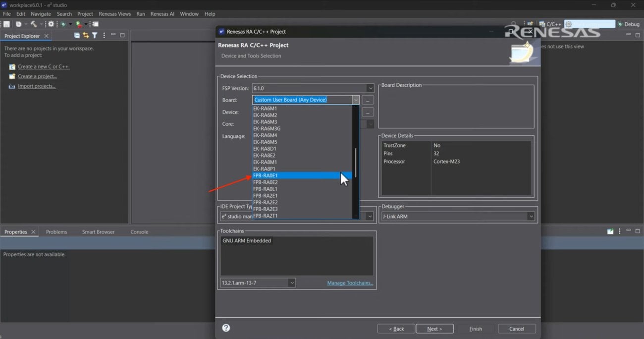Image resolution: width=644 pixels, height=339 pixels.
Task: Switch to the Smart Browser tab
Action: click(x=98, y=232)
